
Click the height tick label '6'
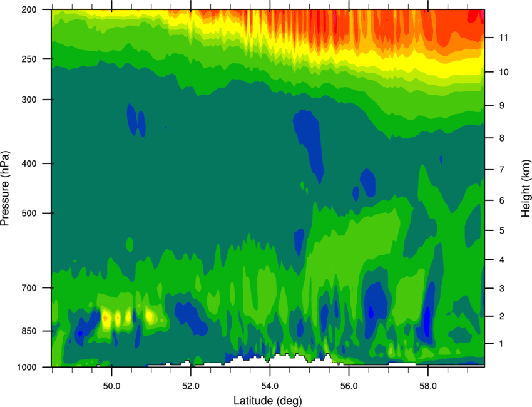pos(501,200)
